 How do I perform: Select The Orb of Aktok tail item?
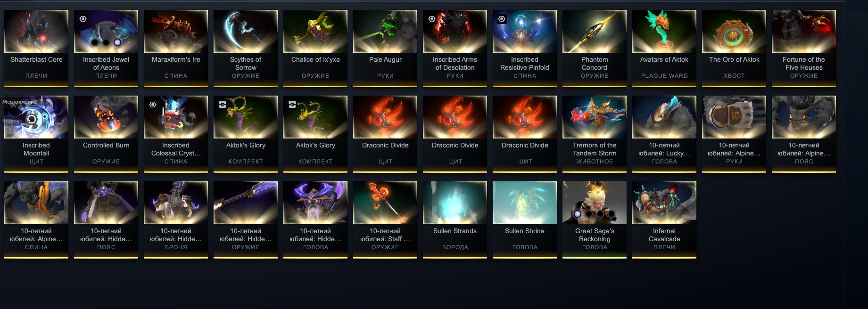(734, 48)
